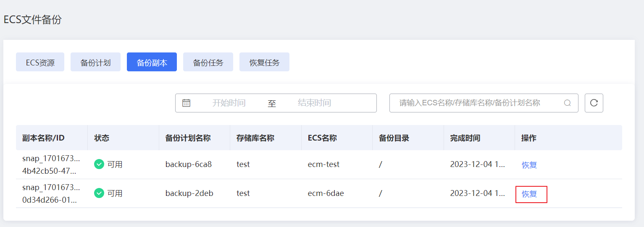This screenshot has width=644, height=227.
Task: Click the calendar icon in date range
Action: point(186,103)
